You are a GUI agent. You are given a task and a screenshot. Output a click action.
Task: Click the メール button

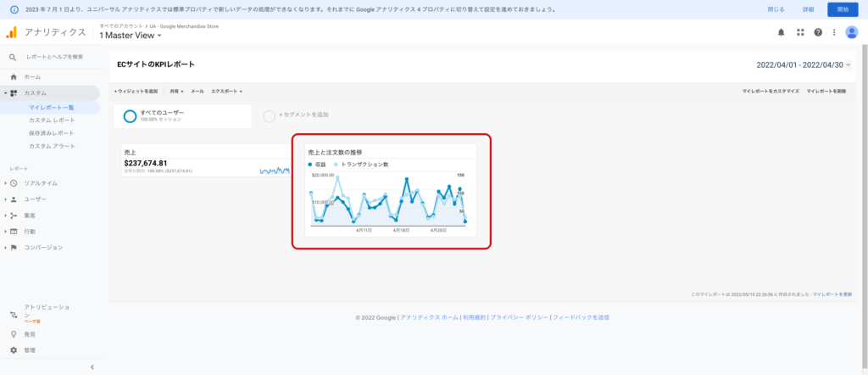[198, 91]
